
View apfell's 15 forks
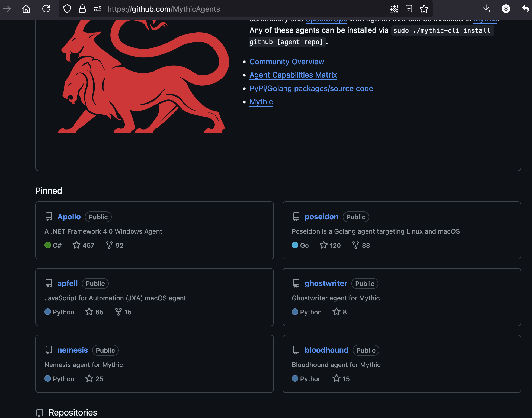click(x=123, y=312)
